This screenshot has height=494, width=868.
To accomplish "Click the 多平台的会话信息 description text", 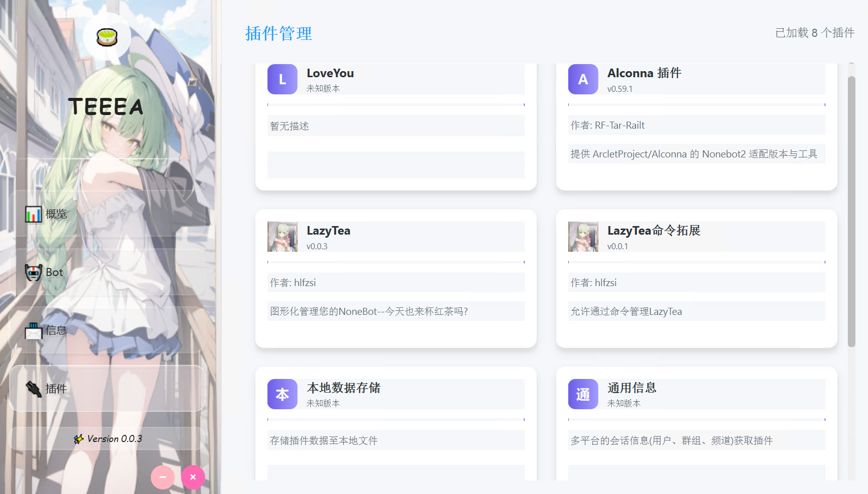I will [x=672, y=441].
